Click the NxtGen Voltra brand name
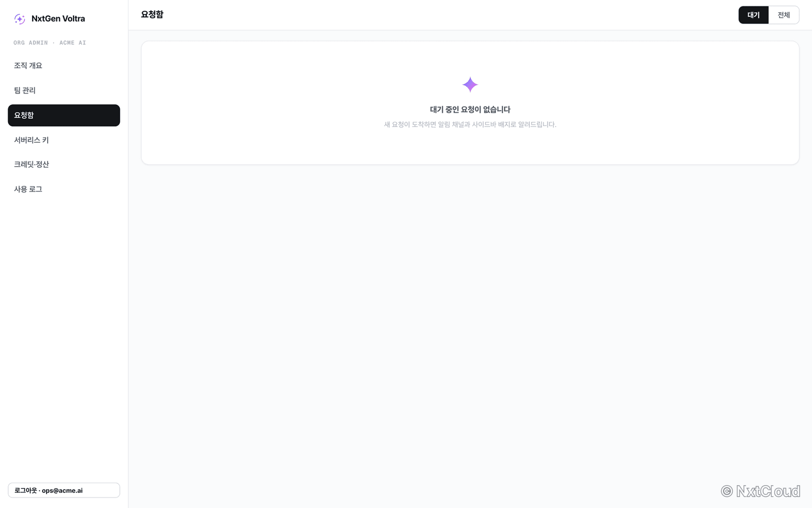Image resolution: width=812 pixels, height=508 pixels. pos(58,19)
